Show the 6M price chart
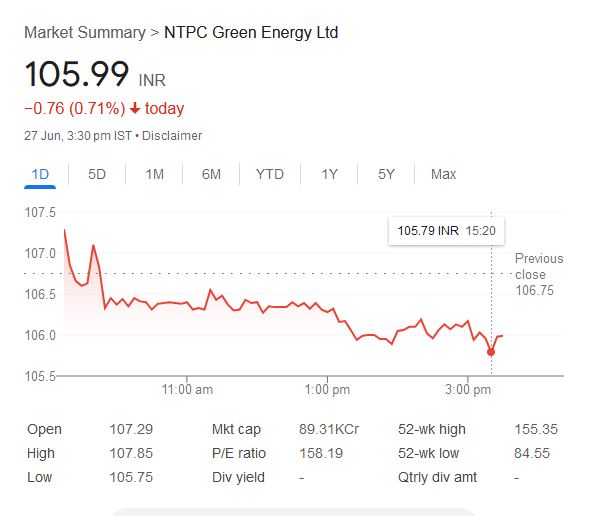 point(211,174)
